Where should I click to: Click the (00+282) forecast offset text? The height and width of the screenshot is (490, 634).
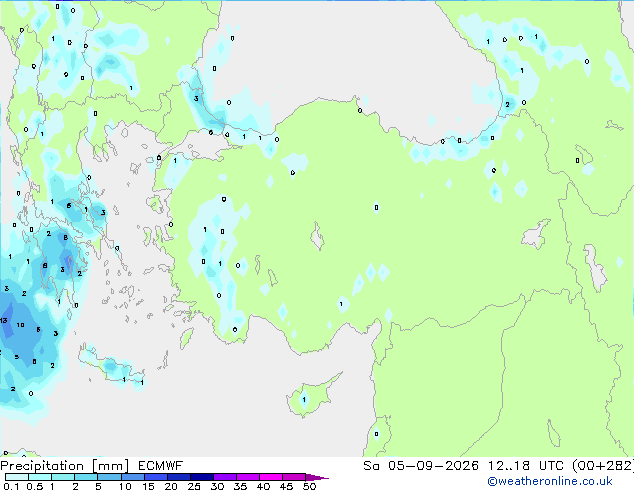point(603,466)
